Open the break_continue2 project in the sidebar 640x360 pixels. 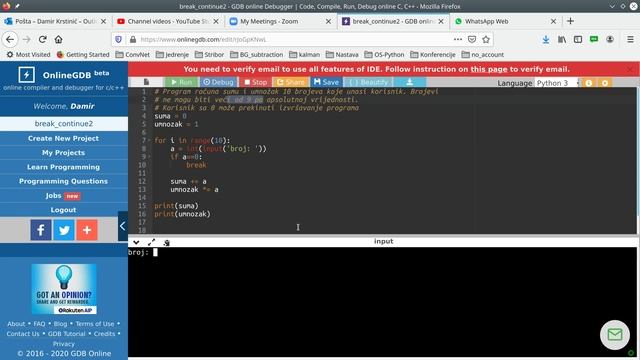click(x=64, y=124)
